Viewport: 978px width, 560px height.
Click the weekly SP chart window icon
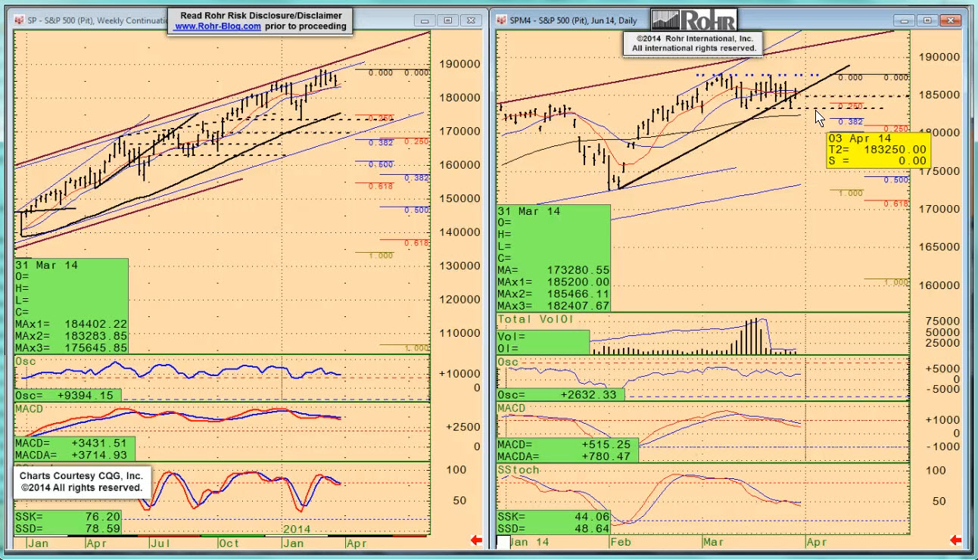19,20
